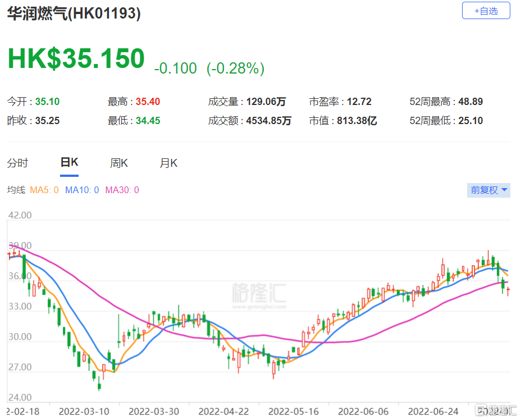Select the 日K daily chart tab
Viewport: 521px width, 420px height.
(x=69, y=162)
